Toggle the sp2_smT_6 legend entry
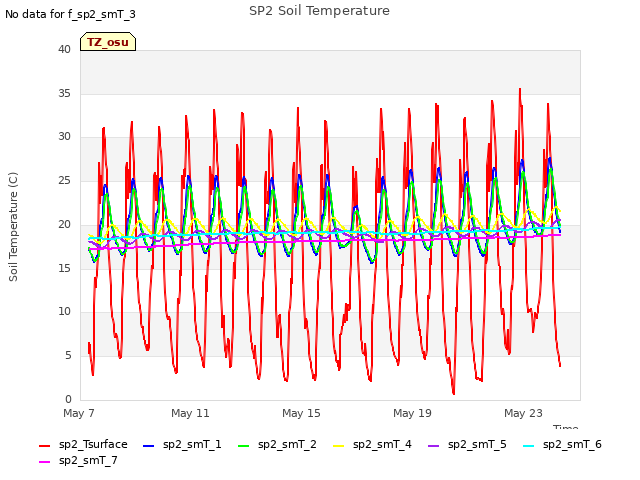This screenshot has width=640, height=480. point(562,444)
